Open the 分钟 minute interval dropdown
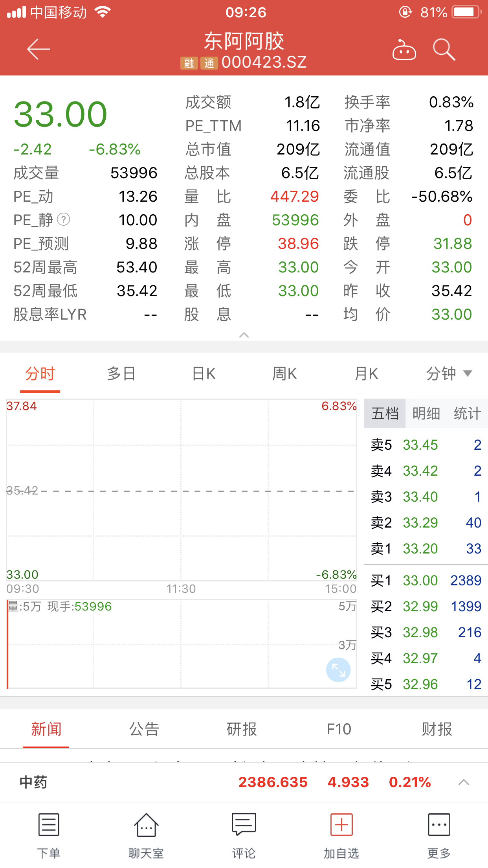This screenshot has height=868, width=488. tap(449, 373)
